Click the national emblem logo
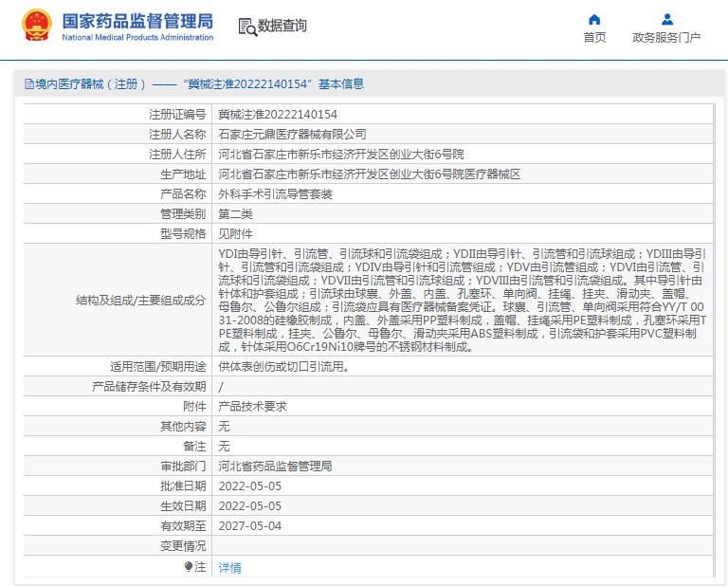 pyautogui.click(x=36, y=25)
